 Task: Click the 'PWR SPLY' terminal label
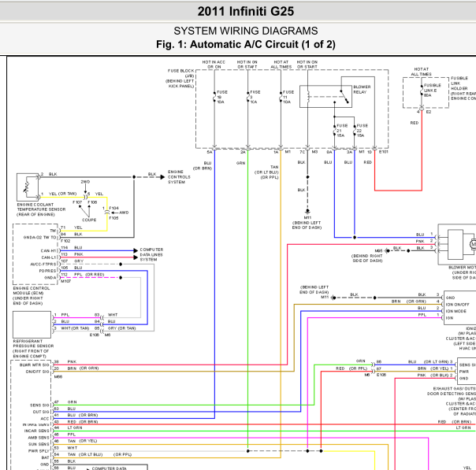point(39,451)
